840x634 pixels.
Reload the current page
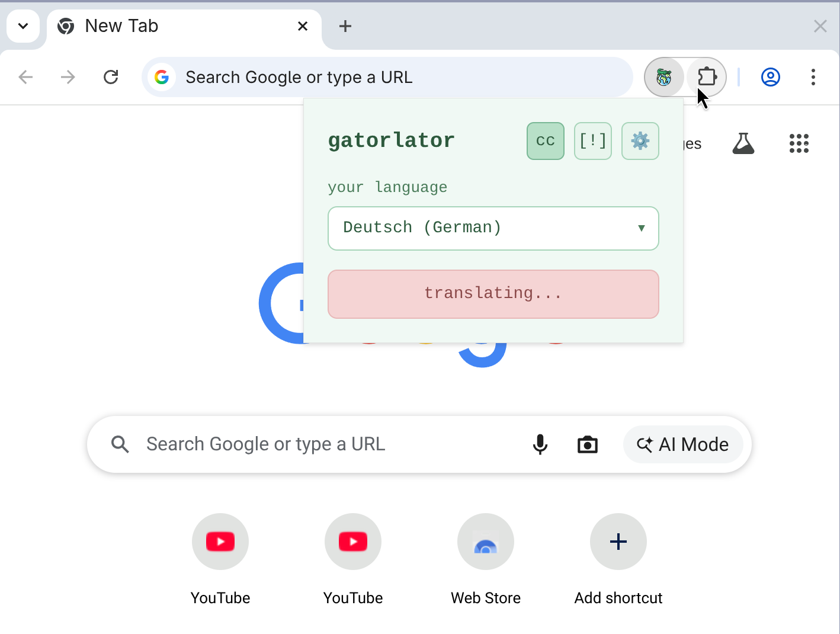point(111,77)
